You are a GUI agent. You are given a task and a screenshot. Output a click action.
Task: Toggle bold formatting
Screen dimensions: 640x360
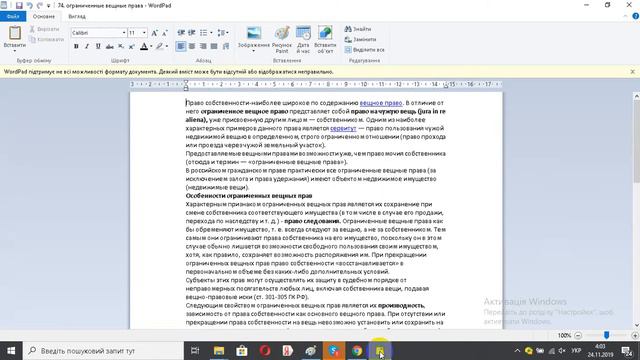click(76, 47)
